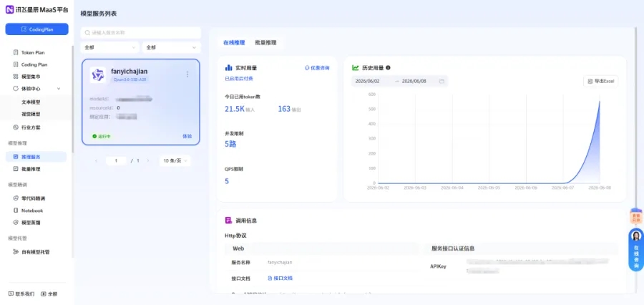Viewport: 644px width, 305px height.
Task: Click the 历史用量 line chart icon
Action: pyautogui.click(x=356, y=68)
